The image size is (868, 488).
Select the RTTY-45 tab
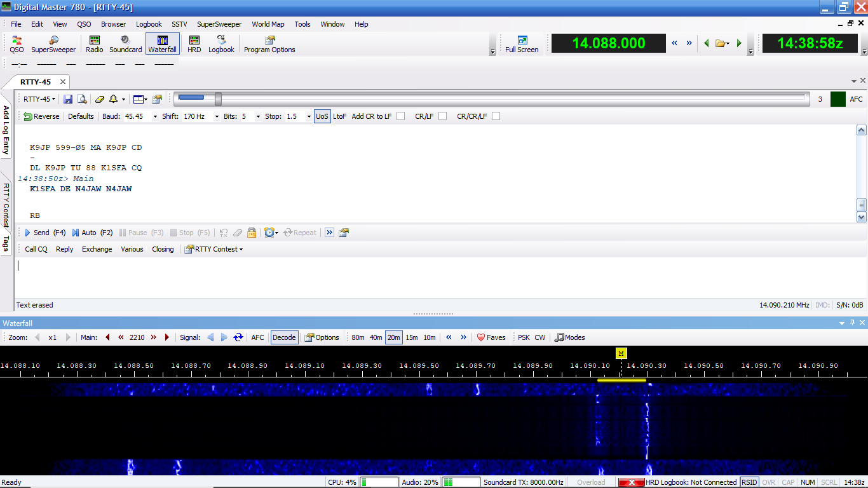tap(36, 82)
